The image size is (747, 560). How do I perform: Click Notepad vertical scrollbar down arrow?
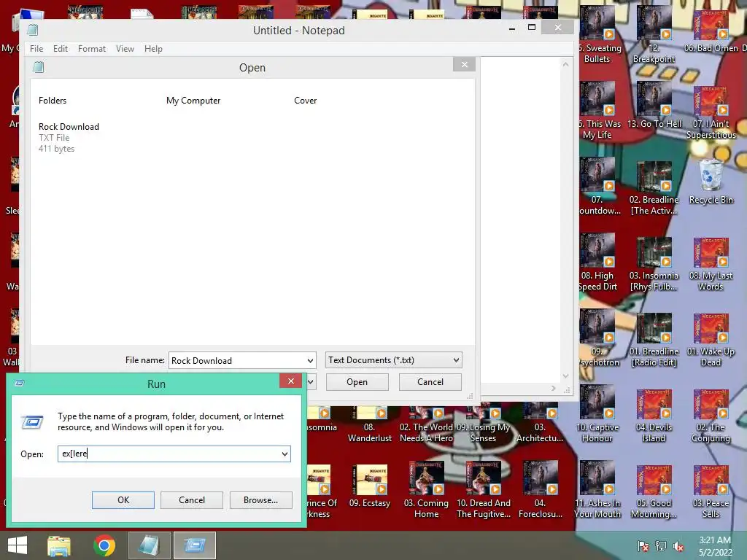point(565,376)
